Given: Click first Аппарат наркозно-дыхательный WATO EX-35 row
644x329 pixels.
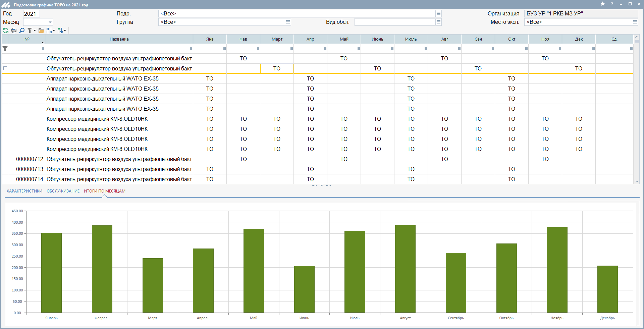Looking at the screenshot, I should pos(317,78).
